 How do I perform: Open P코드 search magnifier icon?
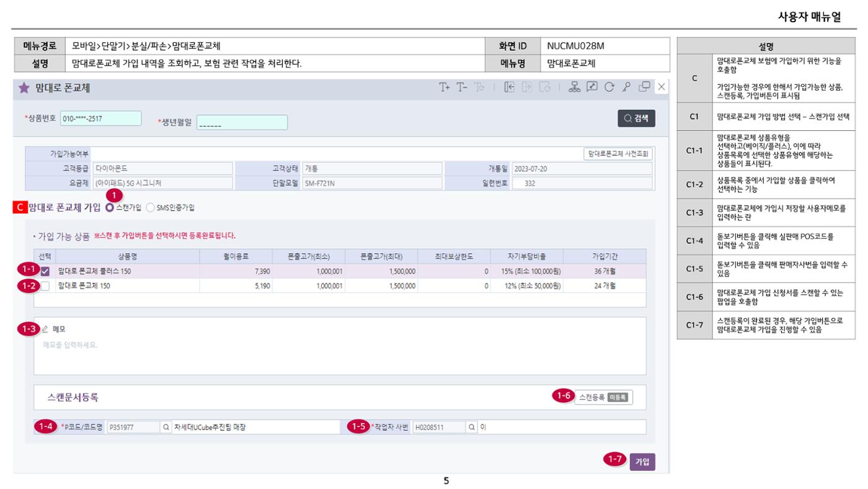coord(166,427)
